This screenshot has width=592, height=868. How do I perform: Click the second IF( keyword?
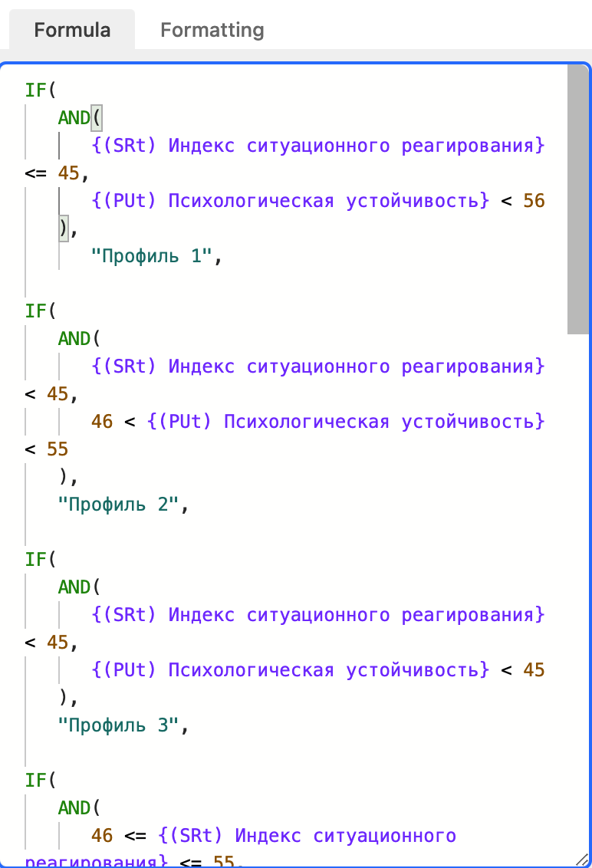tap(41, 311)
